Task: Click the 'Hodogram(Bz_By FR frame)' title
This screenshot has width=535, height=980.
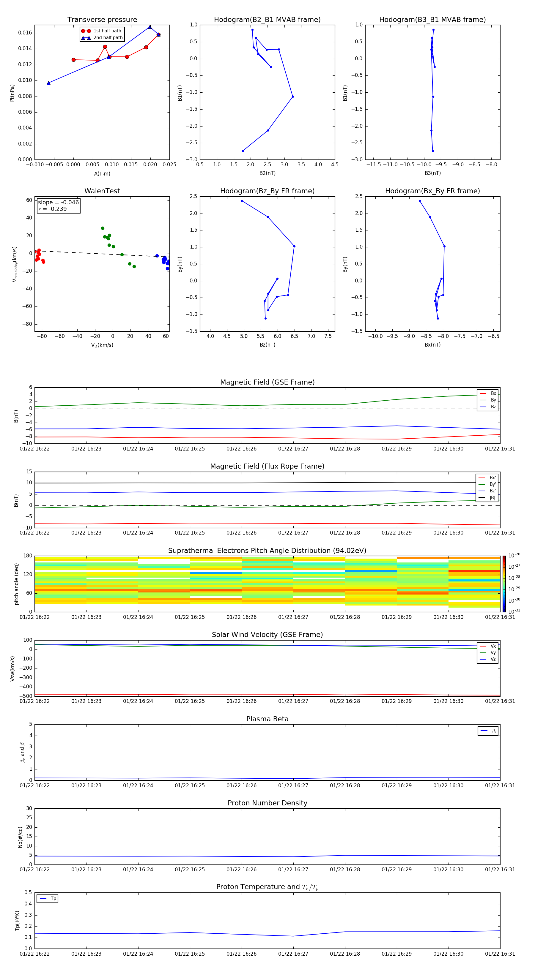Action: pos(267,191)
